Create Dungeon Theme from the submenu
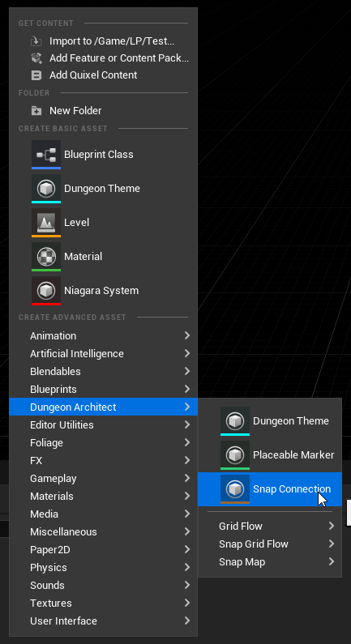This screenshot has width=351, height=644. pyautogui.click(x=270, y=421)
